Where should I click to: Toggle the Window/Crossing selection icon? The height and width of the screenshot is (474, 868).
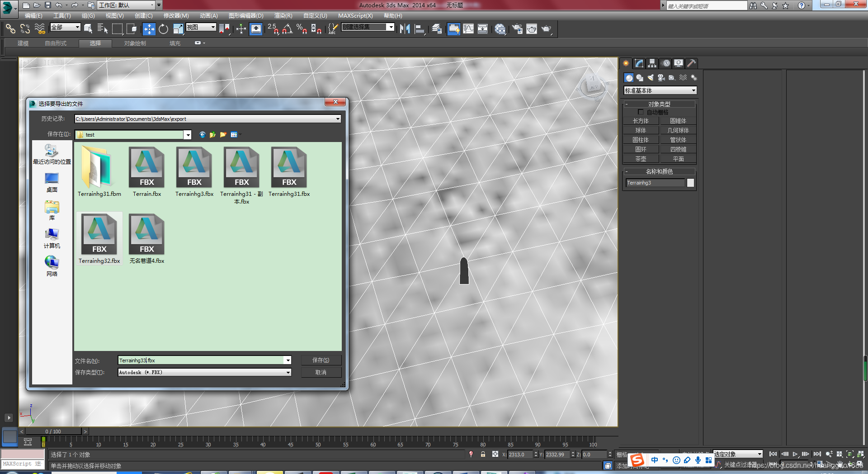(x=132, y=29)
